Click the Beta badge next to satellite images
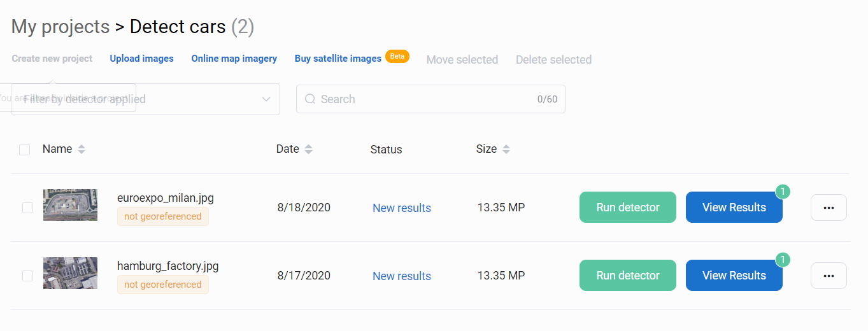 click(x=397, y=56)
